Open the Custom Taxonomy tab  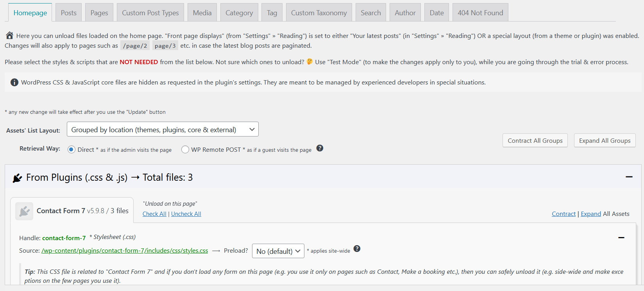pyautogui.click(x=319, y=13)
